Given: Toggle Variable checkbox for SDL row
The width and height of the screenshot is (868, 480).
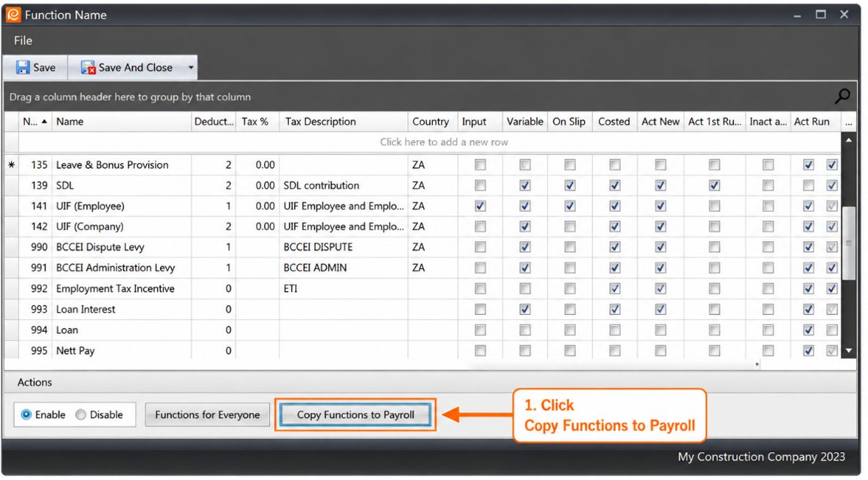Looking at the screenshot, I should [525, 186].
